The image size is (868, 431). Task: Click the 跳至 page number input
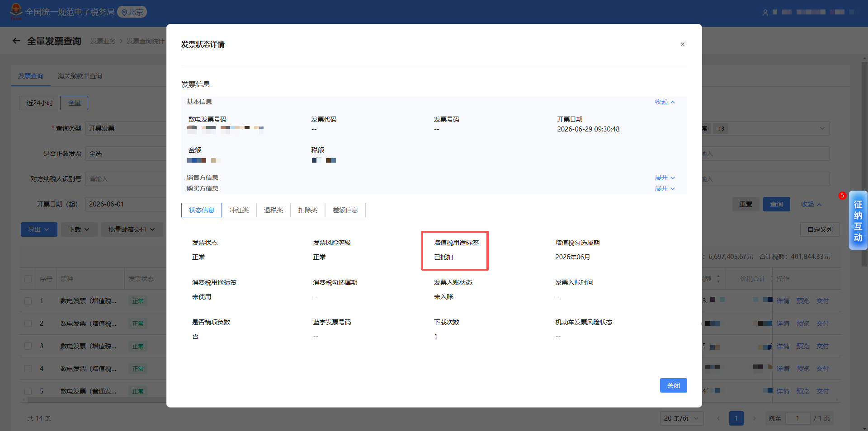(797, 418)
